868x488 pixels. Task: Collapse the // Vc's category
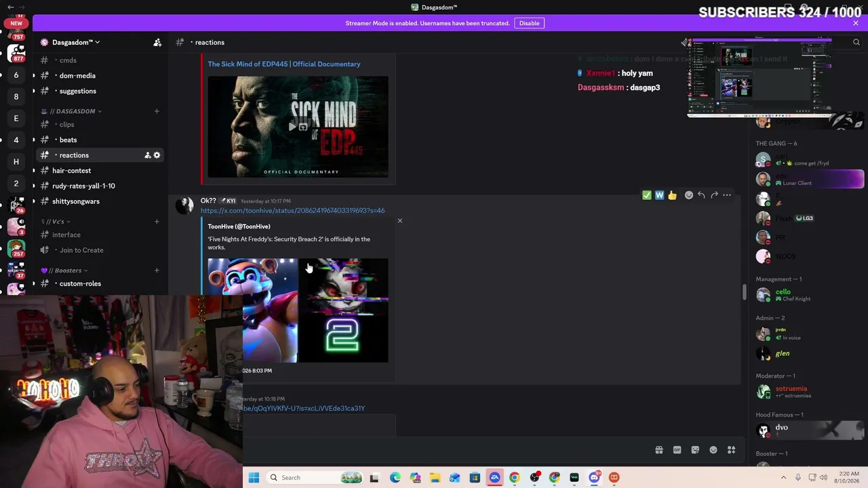pyautogui.click(x=56, y=222)
